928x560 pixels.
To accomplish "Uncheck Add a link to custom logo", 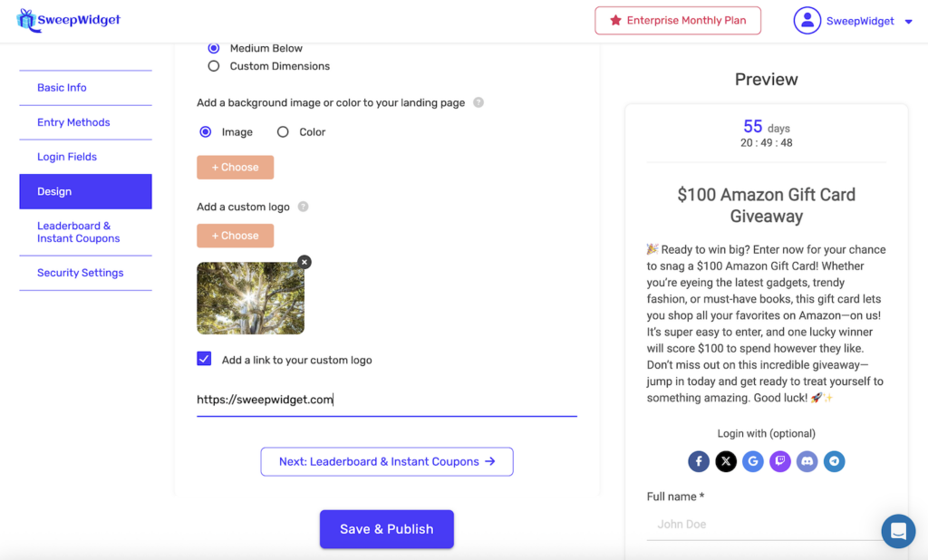I will click(204, 360).
